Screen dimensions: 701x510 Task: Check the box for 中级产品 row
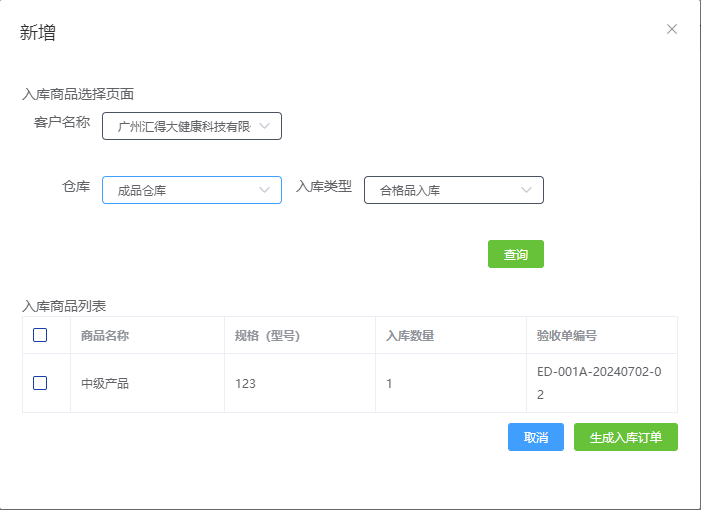[x=40, y=382]
